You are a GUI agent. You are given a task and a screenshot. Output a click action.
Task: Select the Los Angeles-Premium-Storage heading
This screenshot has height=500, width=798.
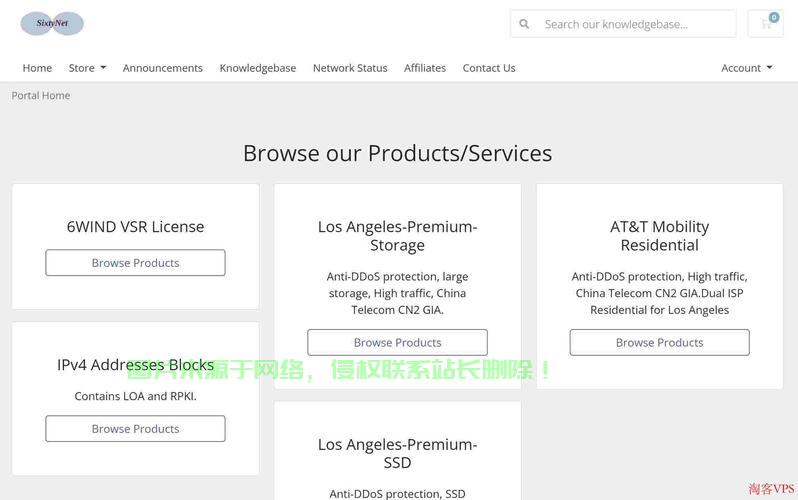tap(397, 236)
